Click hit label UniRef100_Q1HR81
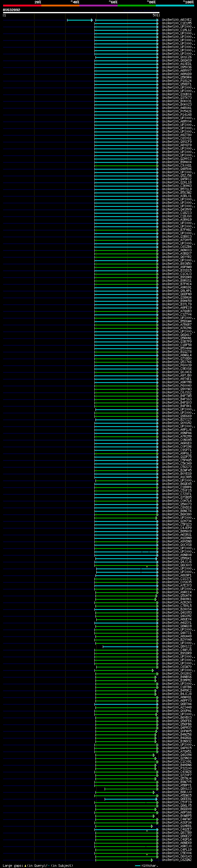Screen dimensions: 197x868 click(177, 826)
